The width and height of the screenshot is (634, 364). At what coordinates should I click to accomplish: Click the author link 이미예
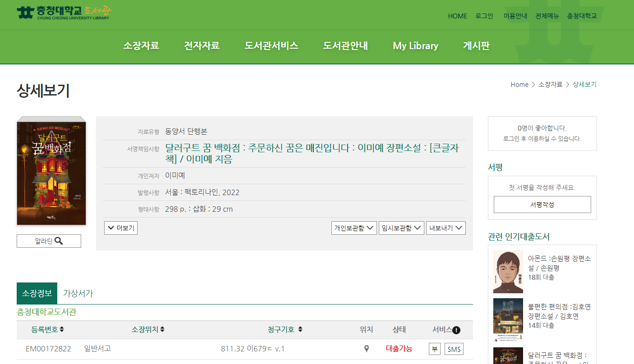[x=175, y=175]
